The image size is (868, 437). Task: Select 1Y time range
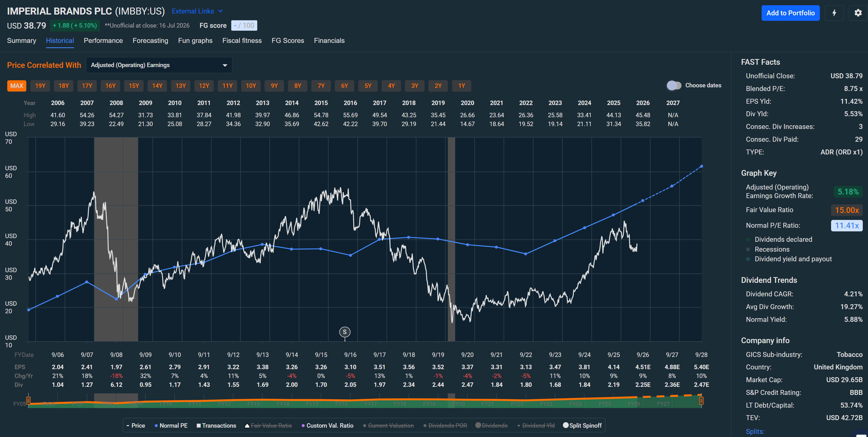click(x=461, y=86)
